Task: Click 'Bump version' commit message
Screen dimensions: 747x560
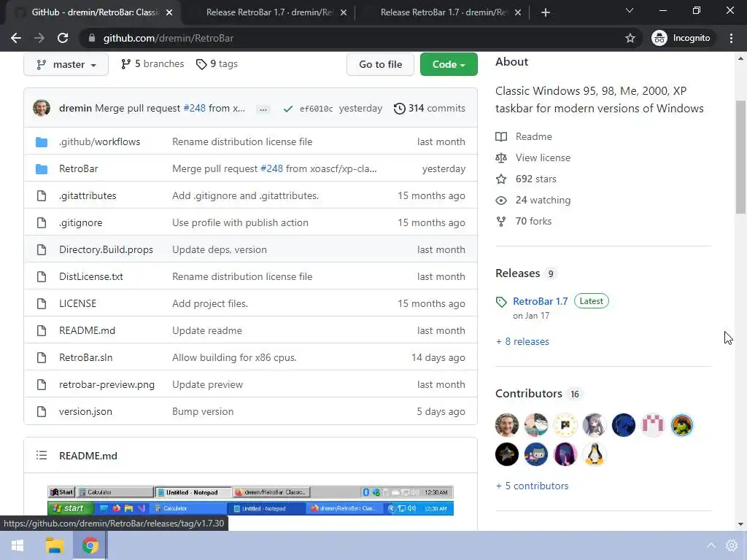Action: click(x=203, y=411)
